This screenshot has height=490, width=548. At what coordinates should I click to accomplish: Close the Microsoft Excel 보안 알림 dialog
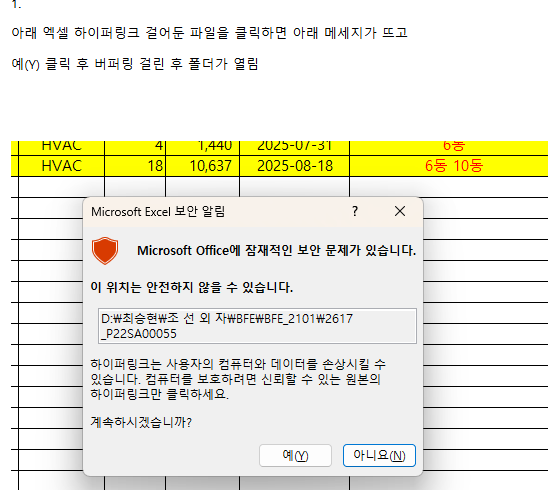[x=400, y=211]
